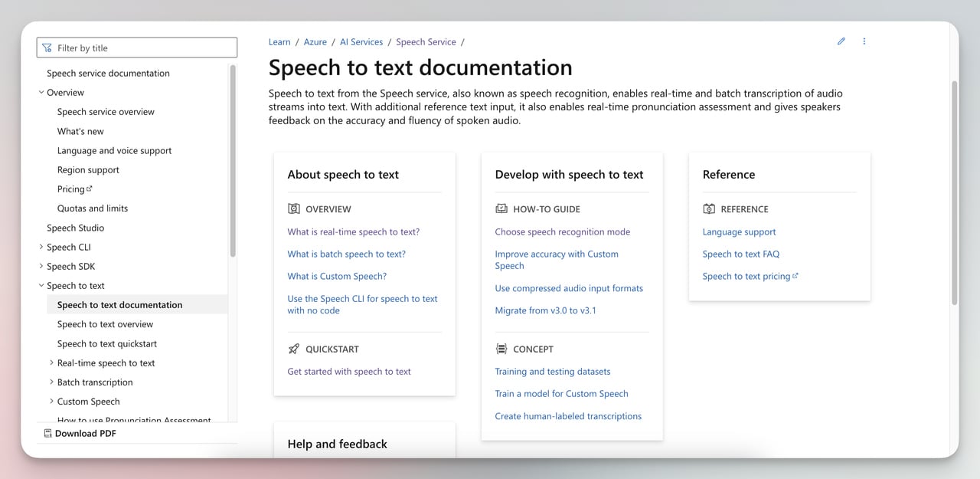Click Download PDF button
This screenshot has height=479, width=980.
point(80,434)
